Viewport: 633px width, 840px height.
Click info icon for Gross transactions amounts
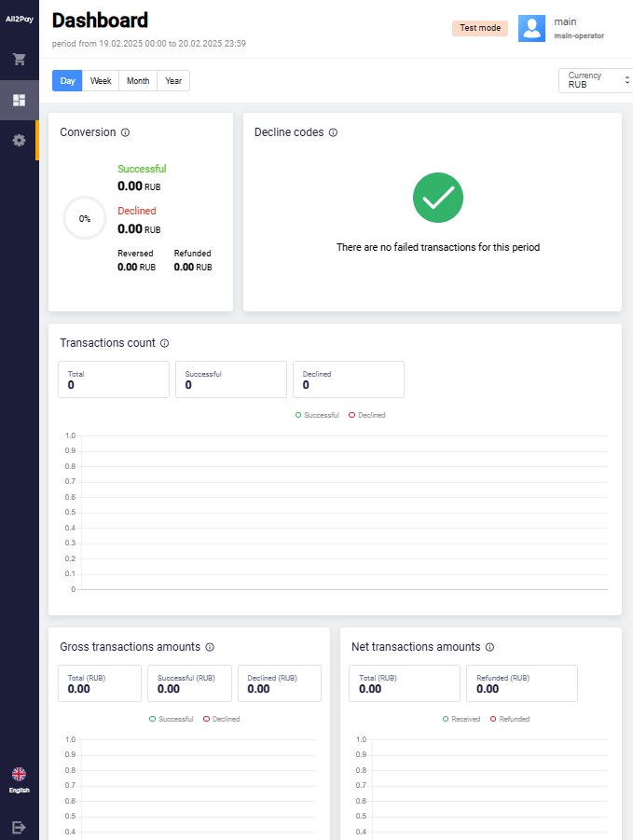point(210,647)
